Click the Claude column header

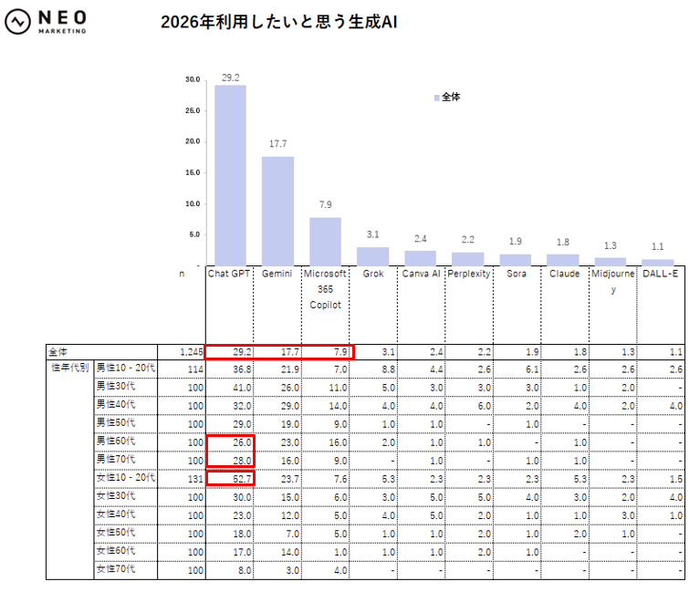(x=564, y=274)
